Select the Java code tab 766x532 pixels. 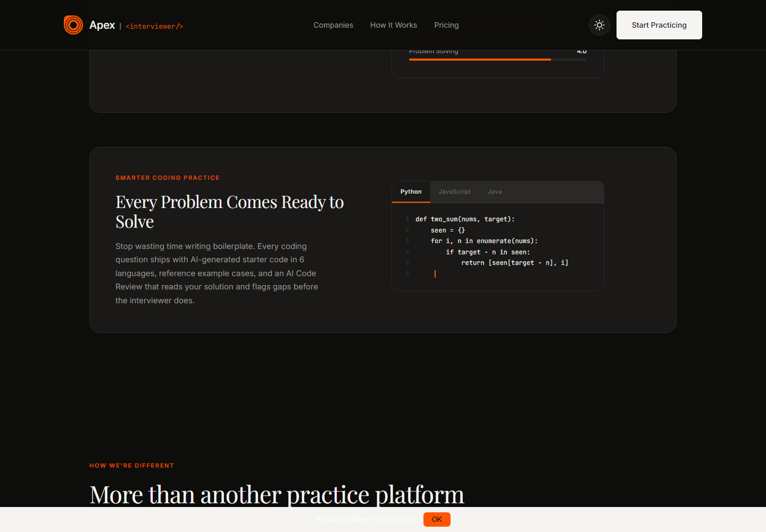pos(495,192)
